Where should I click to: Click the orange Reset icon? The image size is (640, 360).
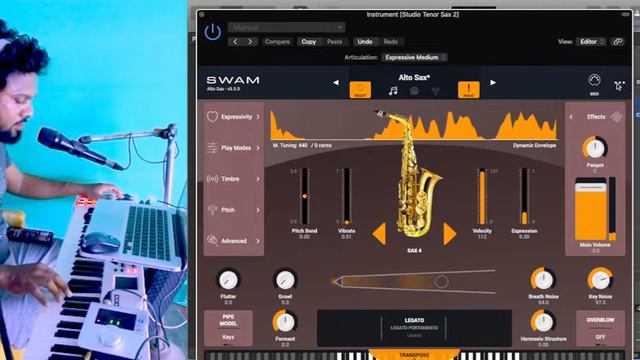(360, 90)
